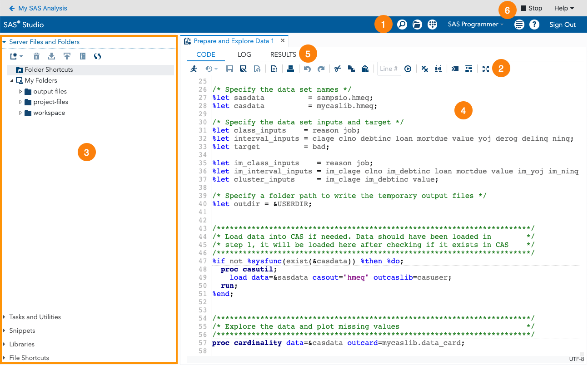
Task: Click the arrow-box icon left of format code
Action: click(455, 69)
